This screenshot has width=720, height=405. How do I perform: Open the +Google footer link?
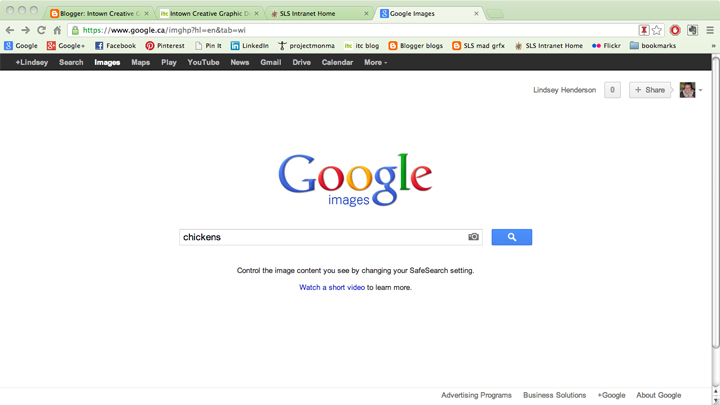pos(611,395)
